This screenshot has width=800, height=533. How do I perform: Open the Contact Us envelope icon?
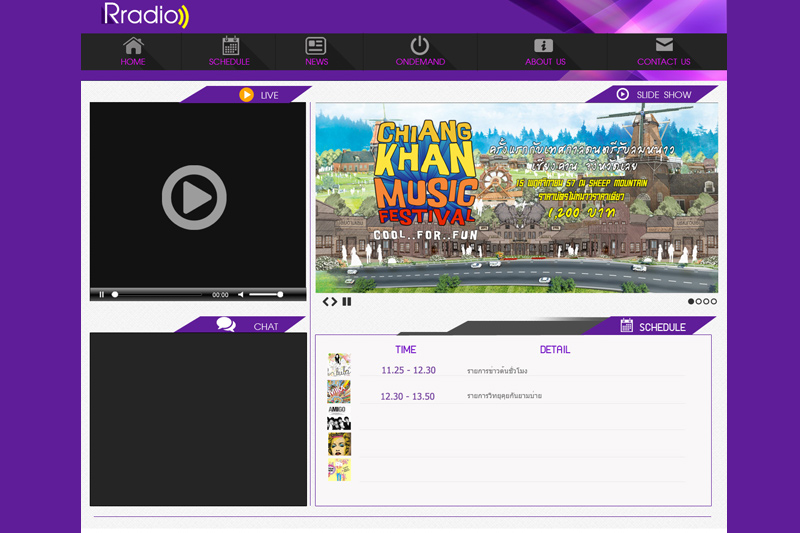click(664, 44)
